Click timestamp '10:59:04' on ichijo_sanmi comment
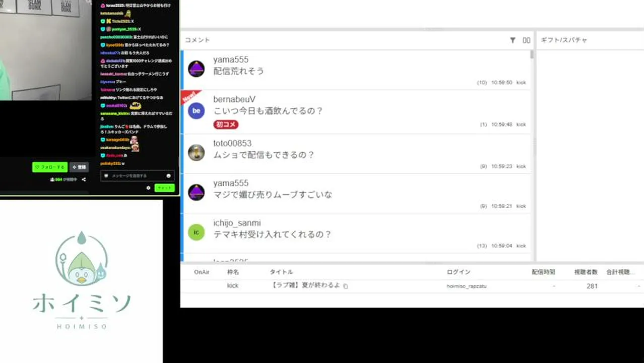Viewport: 644px width, 363px height. click(502, 246)
